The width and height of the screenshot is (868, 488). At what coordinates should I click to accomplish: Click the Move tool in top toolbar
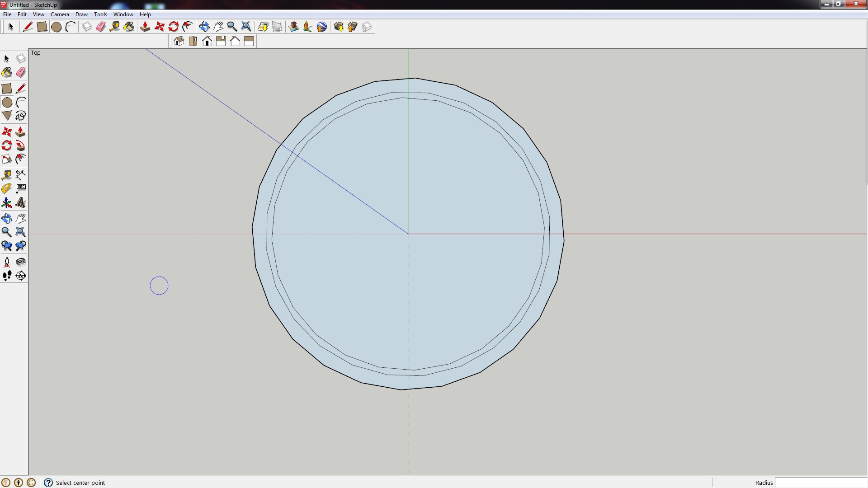pos(159,27)
